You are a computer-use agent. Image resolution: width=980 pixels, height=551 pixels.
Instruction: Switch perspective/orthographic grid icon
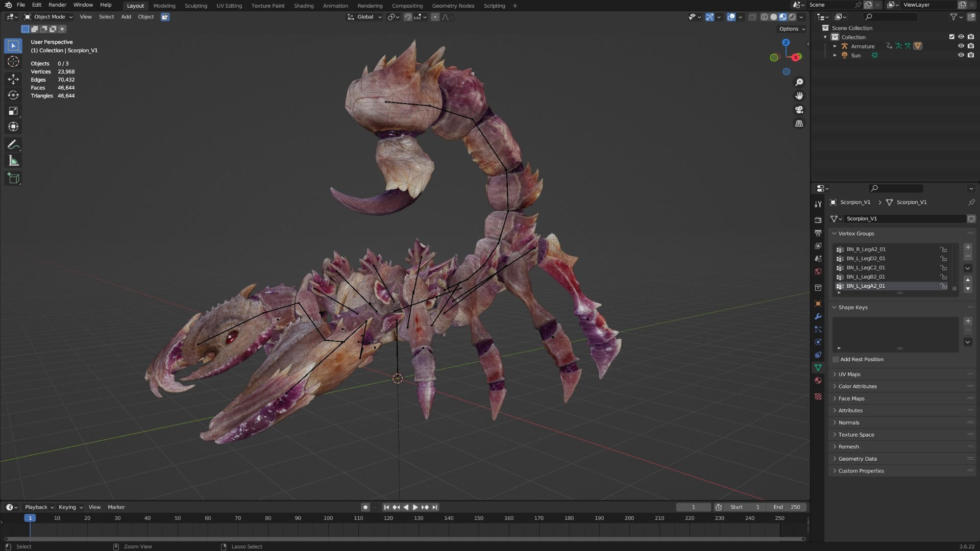click(799, 123)
